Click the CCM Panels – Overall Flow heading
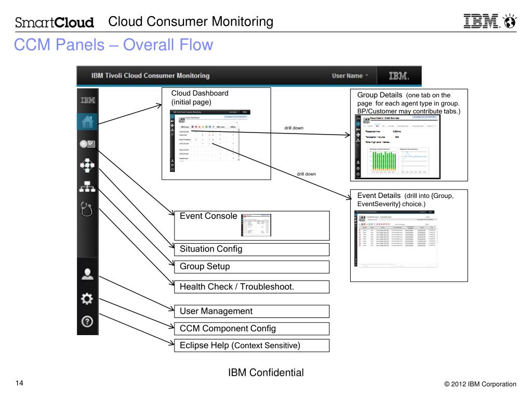Image resolution: width=532 pixels, height=399 pixels. click(x=113, y=45)
